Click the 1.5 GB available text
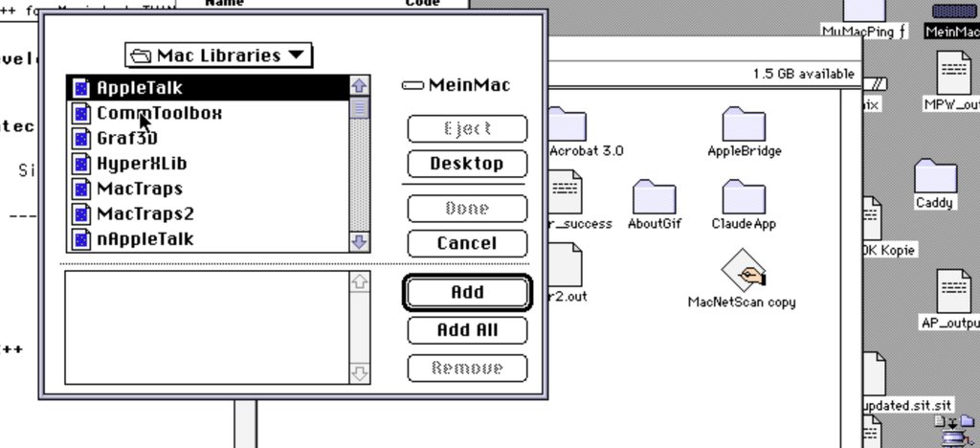Image resolution: width=980 pixels, height=448 pixels. click(803, 74)
